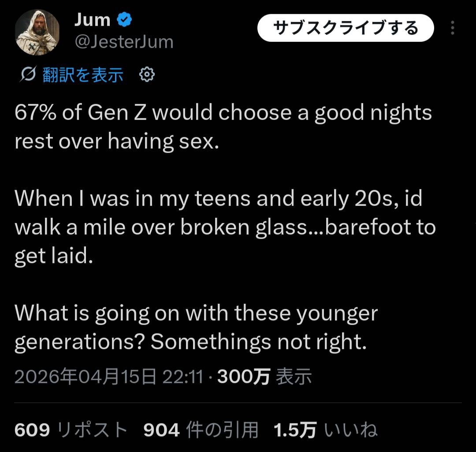Tap the 'What is going on' question line
Screen dimensions: 476x452
tap(196, 314)
